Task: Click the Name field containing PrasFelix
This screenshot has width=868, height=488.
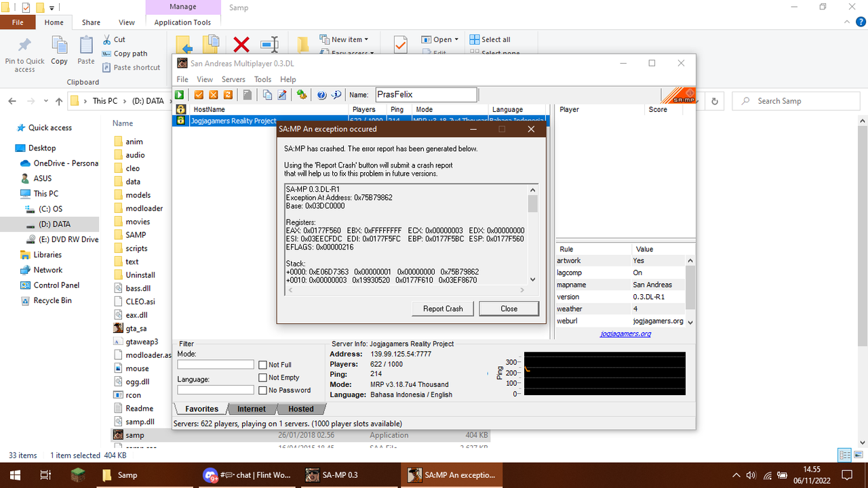Action: pyautogui.click(x=426, y=95)
